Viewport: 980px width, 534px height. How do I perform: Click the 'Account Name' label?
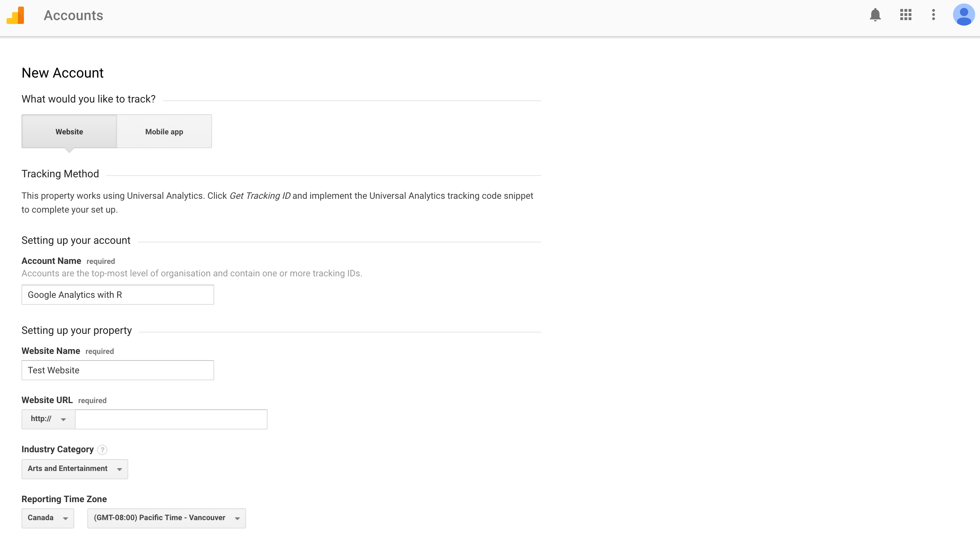tap(51, 261)
